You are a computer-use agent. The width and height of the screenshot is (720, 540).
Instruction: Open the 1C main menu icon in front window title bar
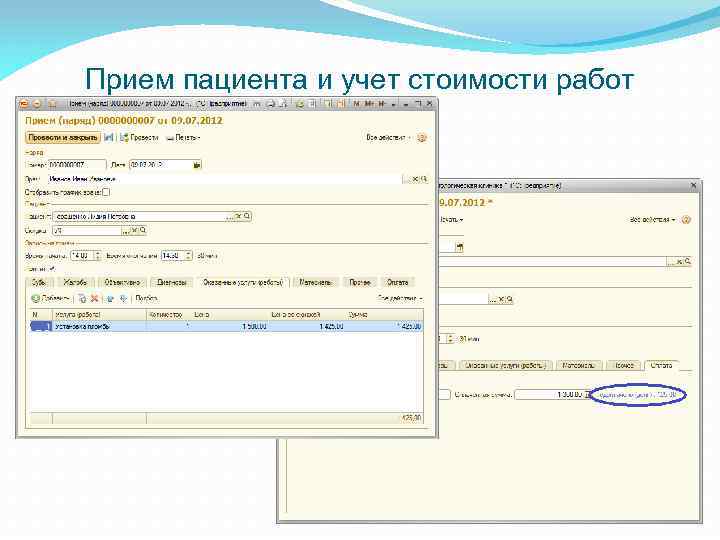[x=23, y=104]
